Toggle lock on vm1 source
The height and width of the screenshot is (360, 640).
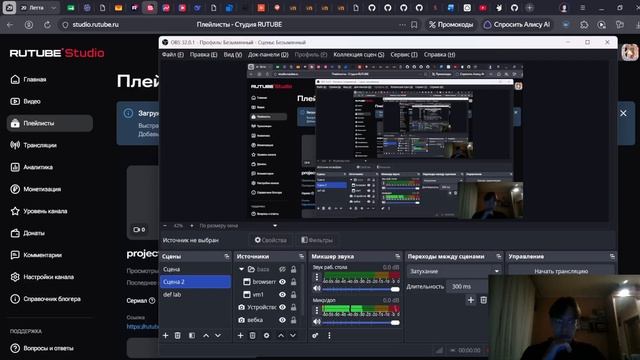293,294
